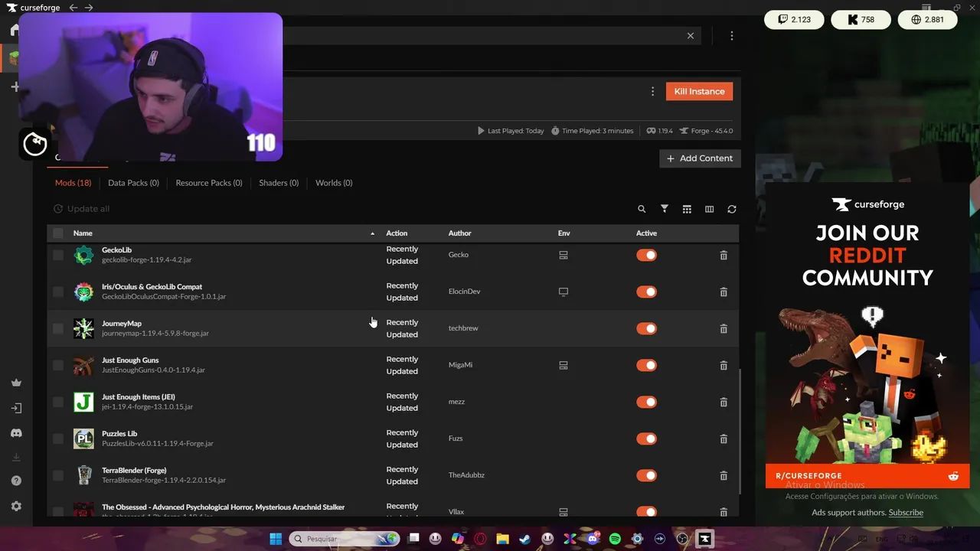Navigate back with the left arrow
Image resolution: width=980 pixels, height=551 pixels.
[73, 8]
